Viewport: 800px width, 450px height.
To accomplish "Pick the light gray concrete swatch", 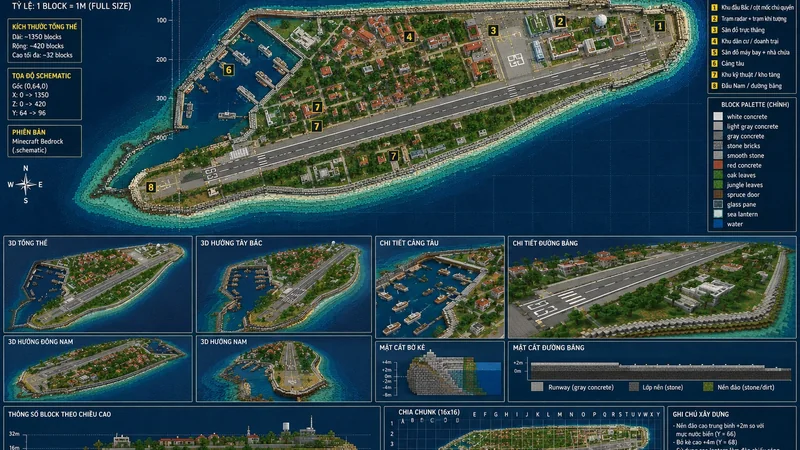I will tap(718, 127).
